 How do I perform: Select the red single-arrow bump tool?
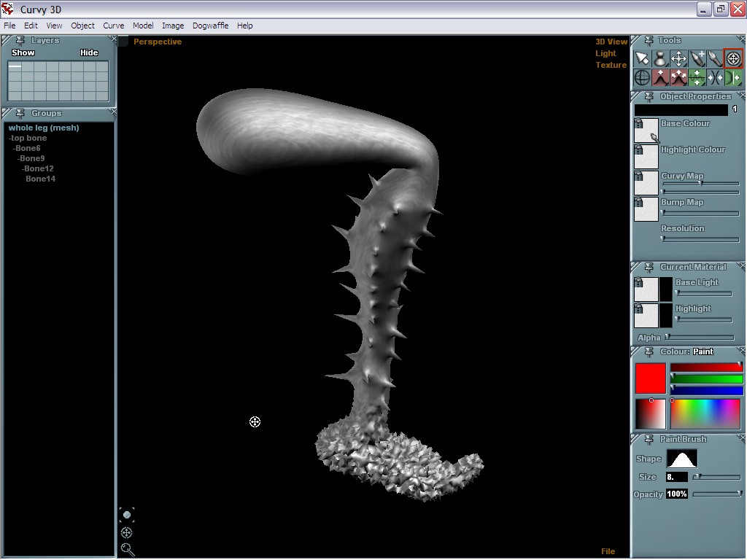click(660, 77)
